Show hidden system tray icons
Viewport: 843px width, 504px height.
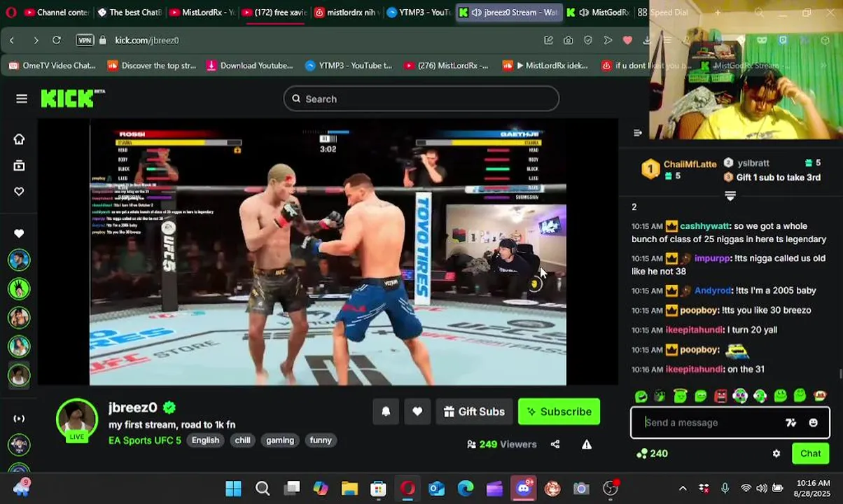coord(683,489)
